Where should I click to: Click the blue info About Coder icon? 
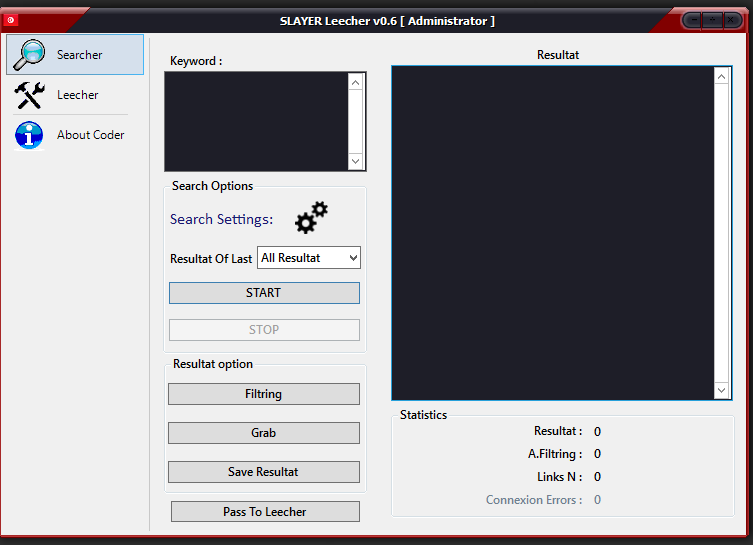coord(29,135)
